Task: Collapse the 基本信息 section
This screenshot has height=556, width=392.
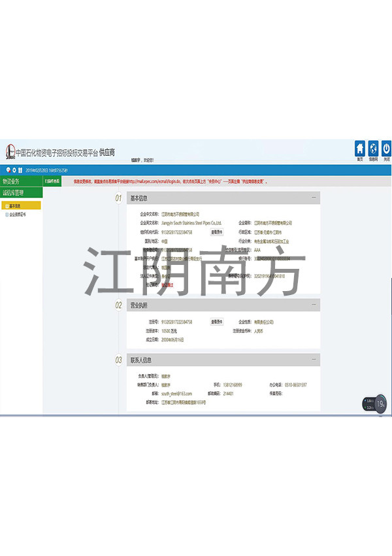Action: 314,197
